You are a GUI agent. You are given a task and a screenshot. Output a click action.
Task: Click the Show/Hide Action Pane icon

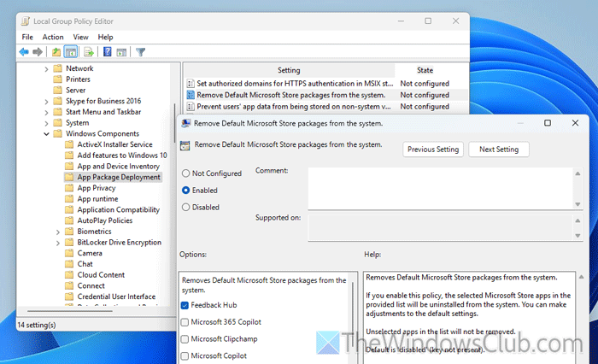(x=122, y=51)
